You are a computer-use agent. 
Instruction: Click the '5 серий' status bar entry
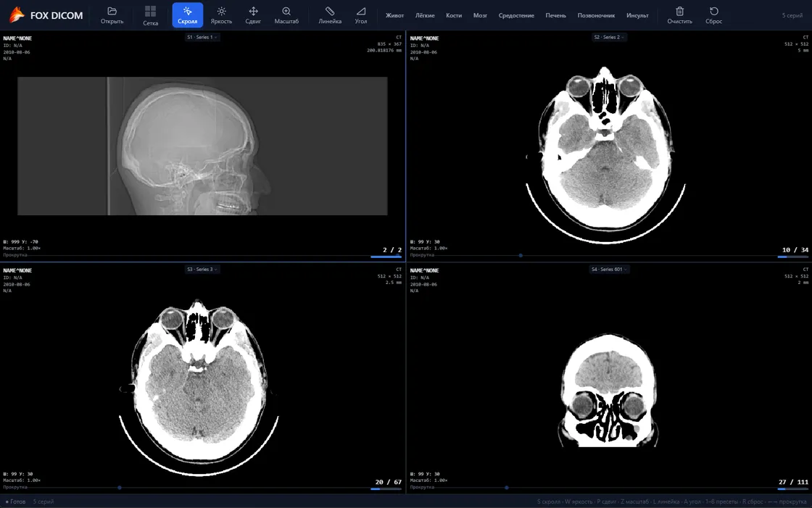pyautogui.click(x=43, y=501)
